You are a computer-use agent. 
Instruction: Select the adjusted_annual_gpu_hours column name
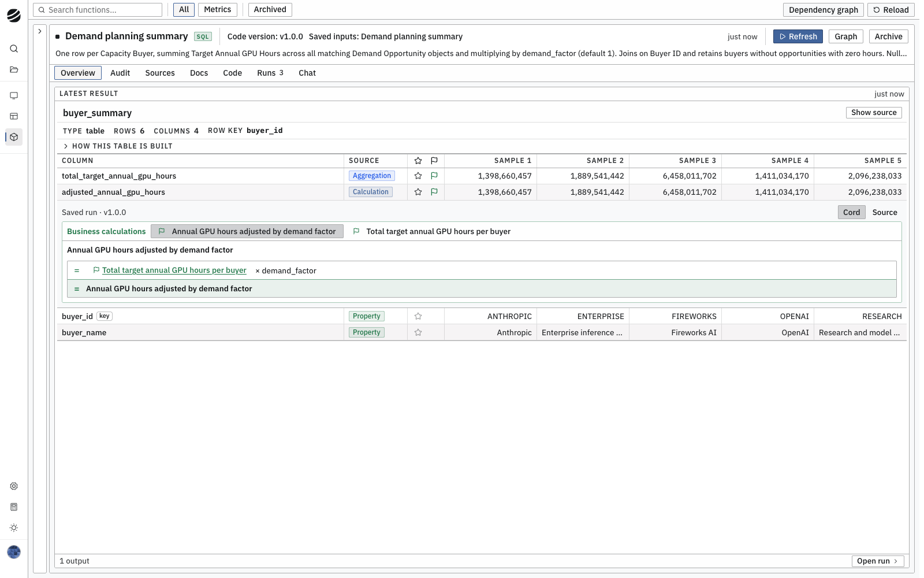[113, 192]
